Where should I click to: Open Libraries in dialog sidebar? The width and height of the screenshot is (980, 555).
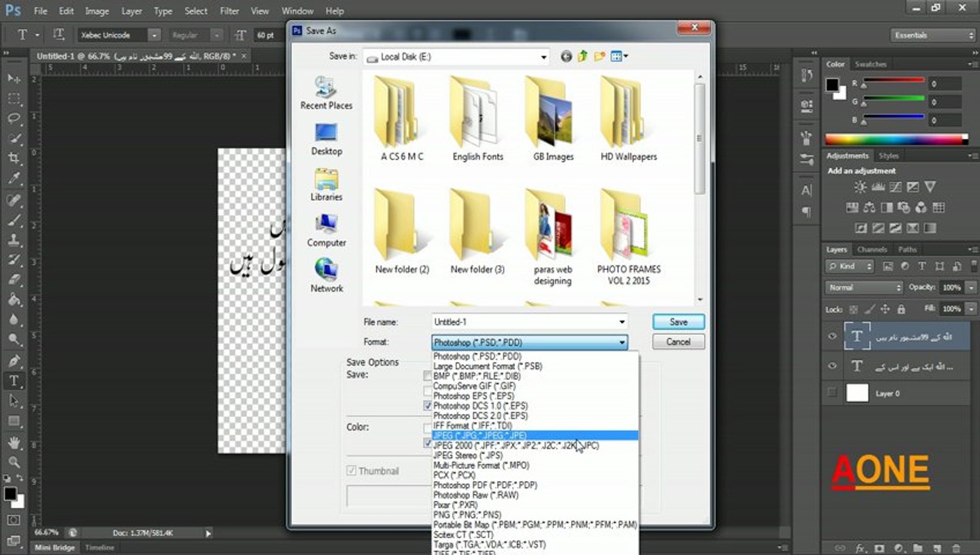tap(327, 185)
